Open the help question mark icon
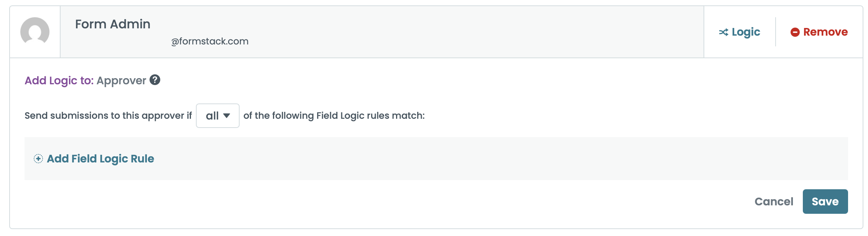Image resolution: width=868 pixels, height=236 pixels. pyautogui.click(x=155, y=80)
